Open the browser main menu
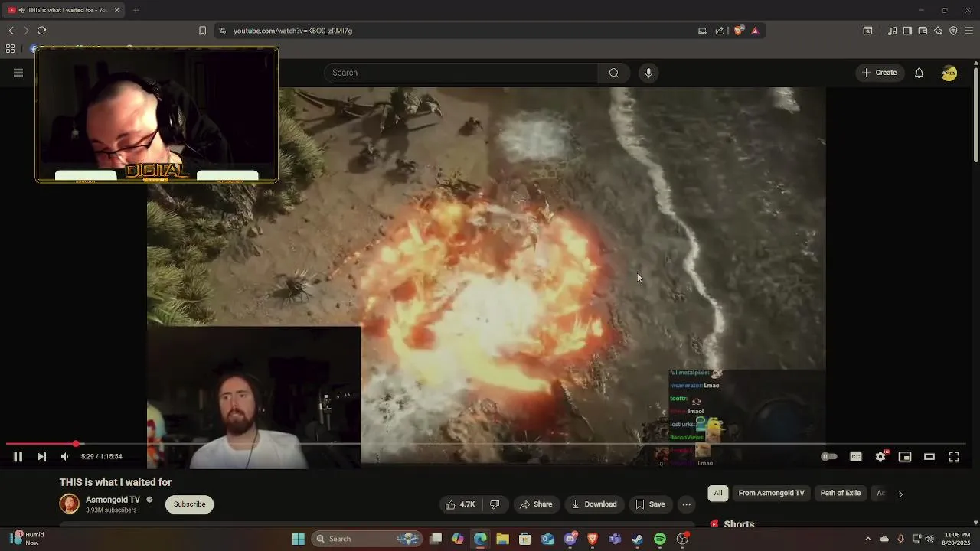 pos(969,31)
